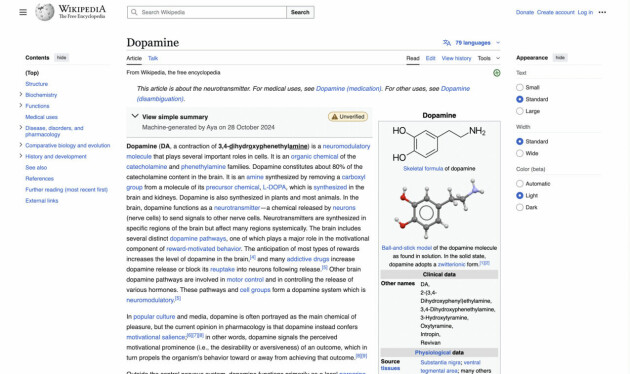
Task: Open the dopamine pathways link
Action: [198, 238]
